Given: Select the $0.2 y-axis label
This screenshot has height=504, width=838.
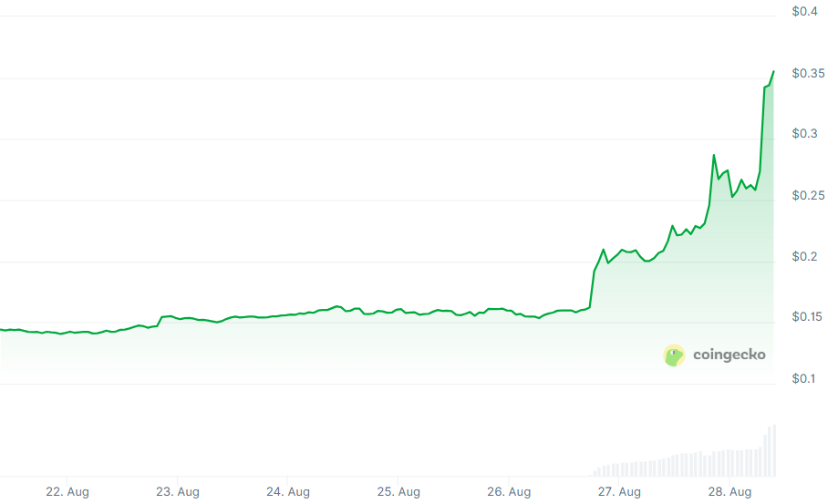Looking at the screenshot, I should click(x=804, y=257).
